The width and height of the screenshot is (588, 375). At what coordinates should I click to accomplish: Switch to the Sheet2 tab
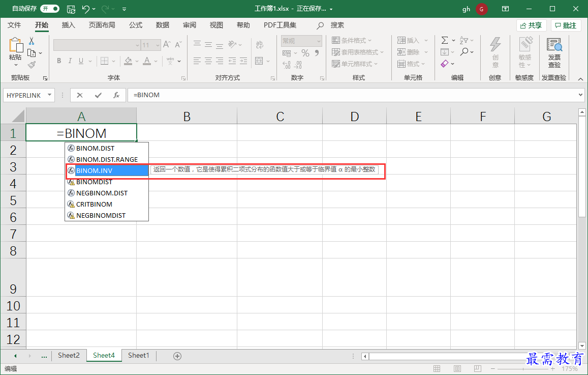tap(69, 356)
